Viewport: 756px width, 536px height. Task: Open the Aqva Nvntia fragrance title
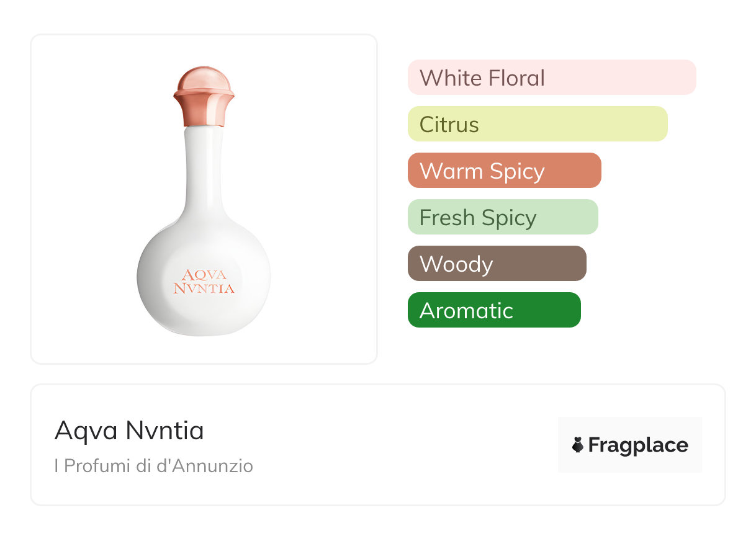pos(129,430)
